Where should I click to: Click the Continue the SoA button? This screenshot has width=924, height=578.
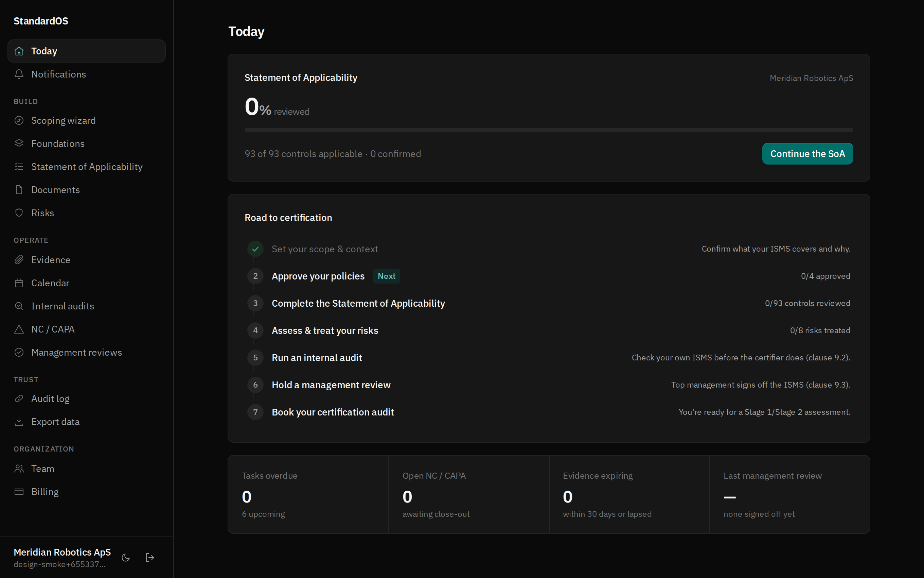pos(807,154)
